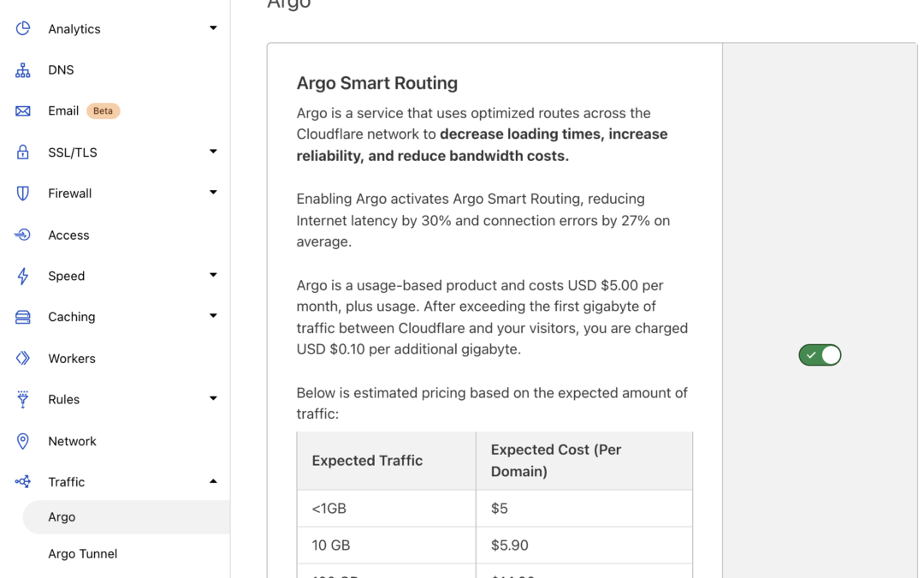Open the Argo Tunnel page
The width and height of the screenshot is (924, 578).
[82, 554]
